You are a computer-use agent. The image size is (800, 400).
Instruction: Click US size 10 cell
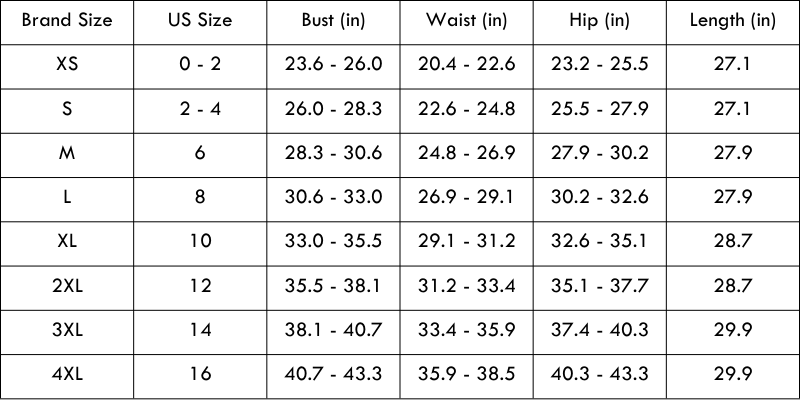pos(200,241)
